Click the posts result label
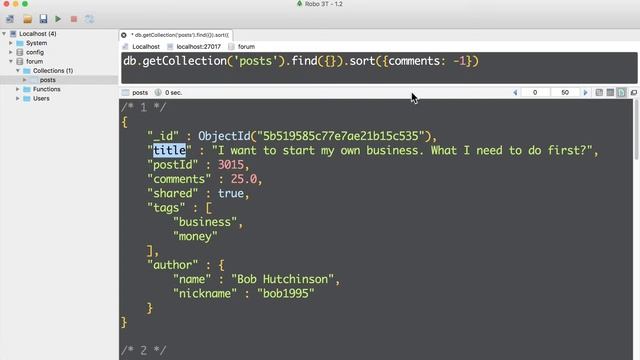Viewport: 640px width, 360px height. click(140, 93)
